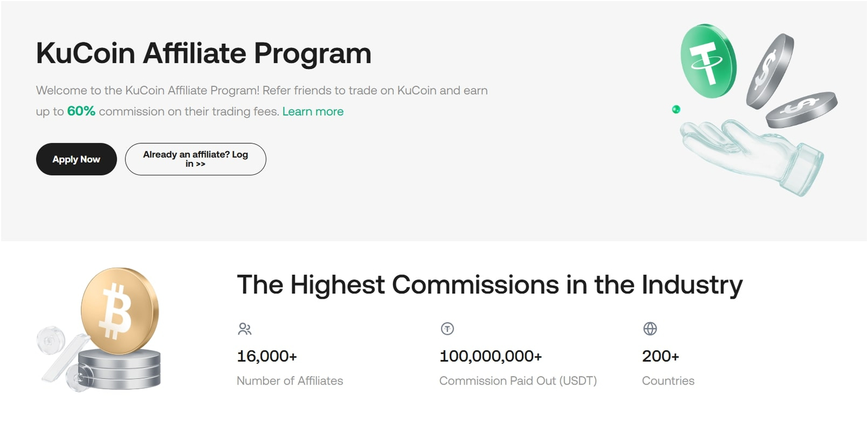Click the KuCoin Affiliate Program heading
This screenshot has height=422, width=868.
coord(203,53)
